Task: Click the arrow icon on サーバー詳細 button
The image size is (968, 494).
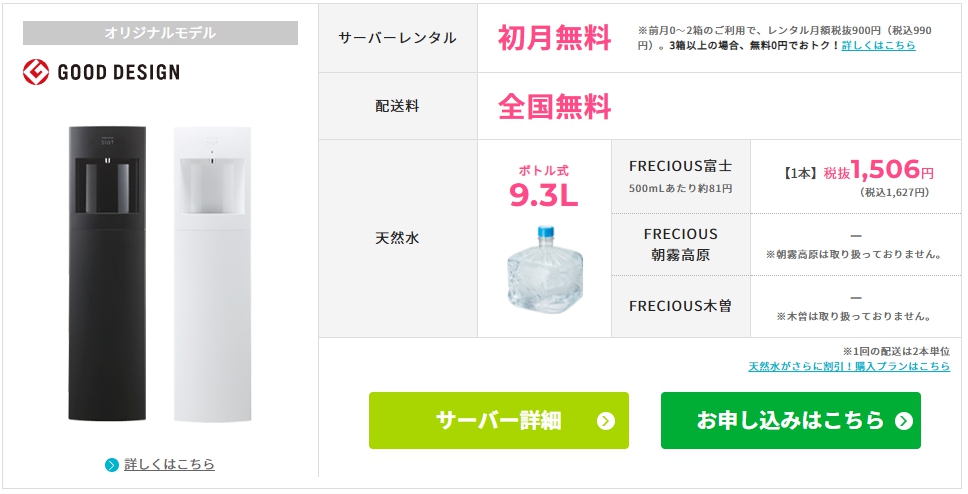Action: pyautogui.click(x=606, y=421)
